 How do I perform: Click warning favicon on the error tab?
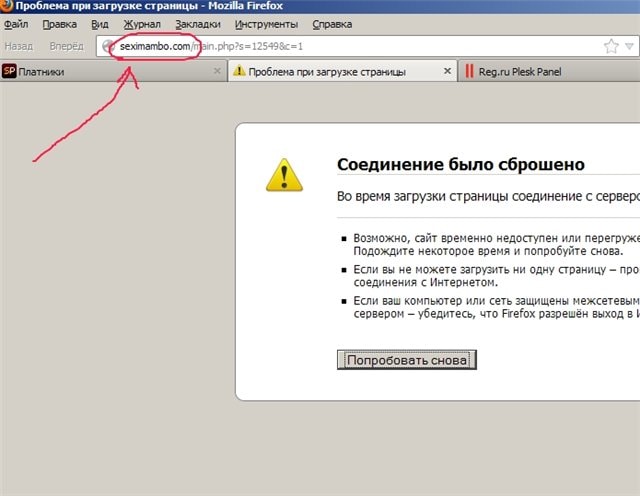pos(239,71)
